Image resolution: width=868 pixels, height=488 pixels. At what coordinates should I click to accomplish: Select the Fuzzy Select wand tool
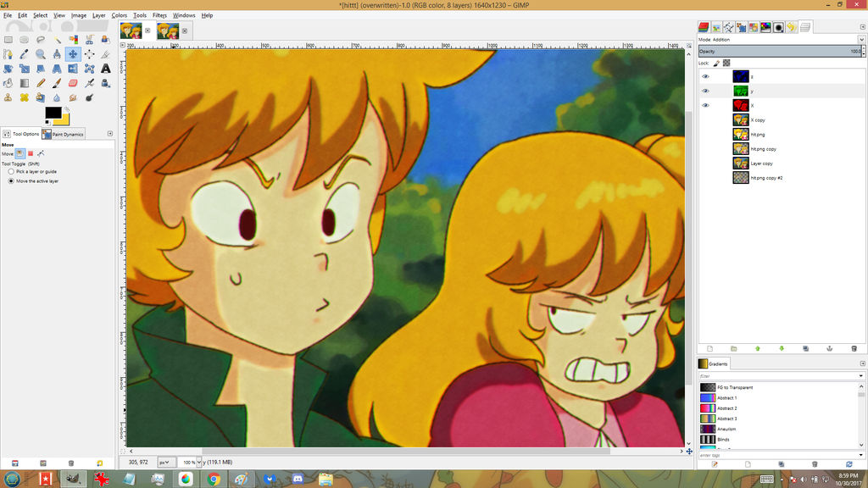(57, 40)
